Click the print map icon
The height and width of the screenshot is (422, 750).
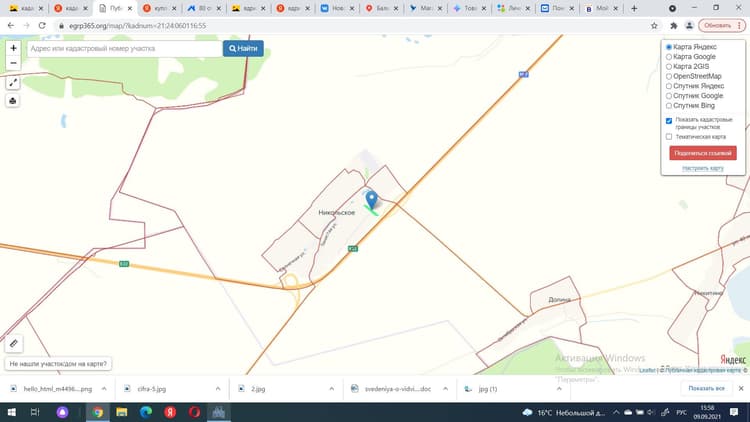tap(13, 101)
